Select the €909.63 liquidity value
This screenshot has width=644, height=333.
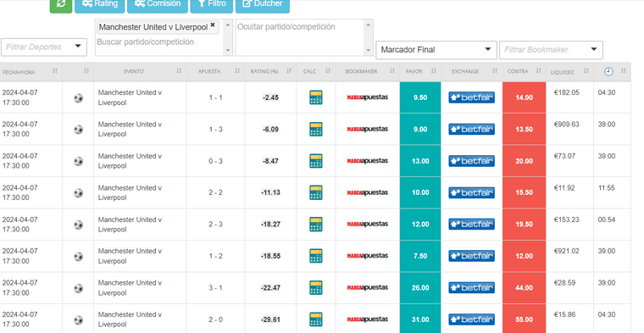pos(566,125)
